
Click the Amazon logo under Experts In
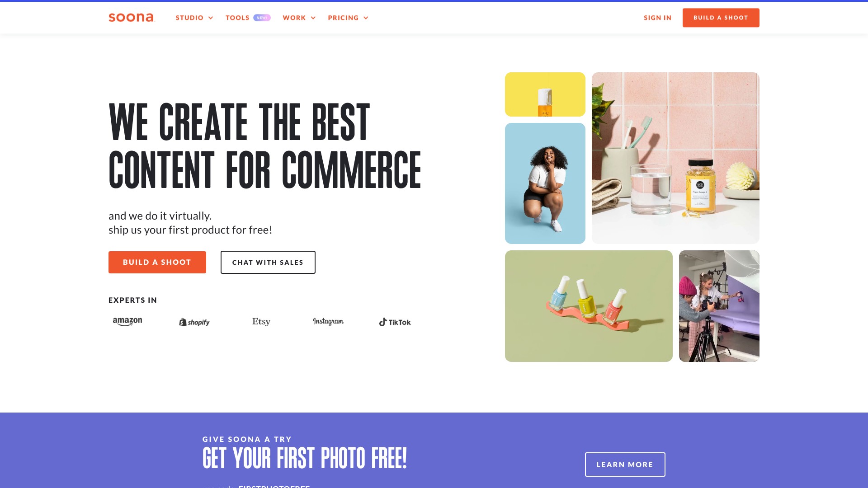click(x=127, y=322)
